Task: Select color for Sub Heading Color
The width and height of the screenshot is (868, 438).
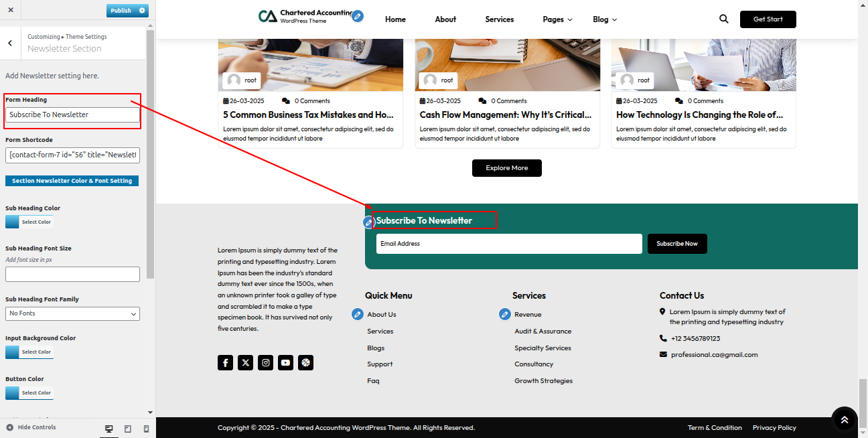Action: click(29, 222)
